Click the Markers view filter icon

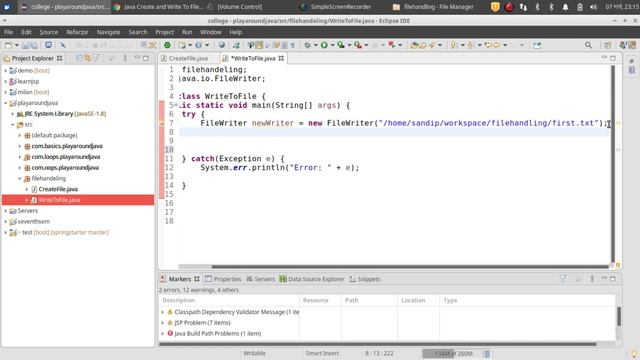click(563, 279)
